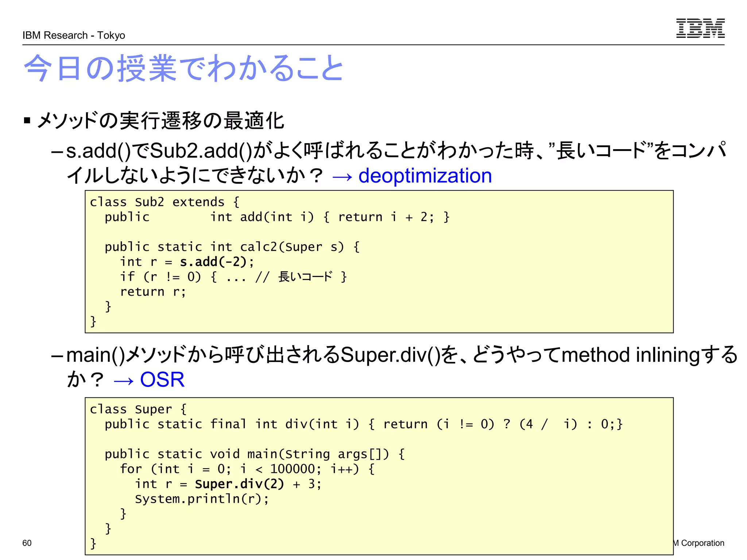Click the System.println(r) code line

coord(202,499)
